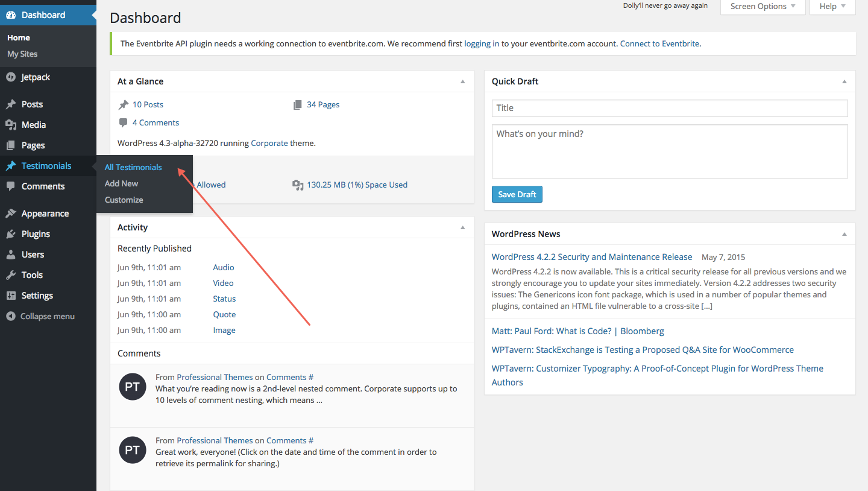
Task: Open Media via its sidebar icon
Action: 11,125
